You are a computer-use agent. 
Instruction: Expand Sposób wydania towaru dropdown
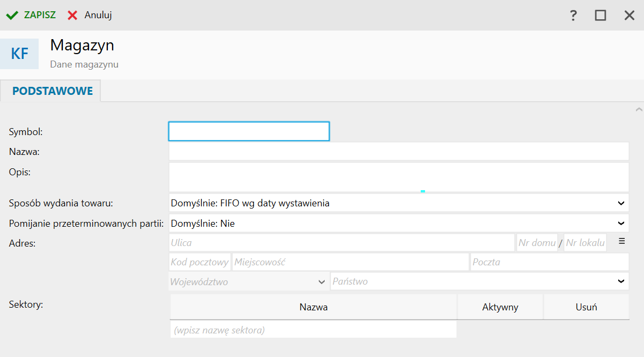pos(621,203)
